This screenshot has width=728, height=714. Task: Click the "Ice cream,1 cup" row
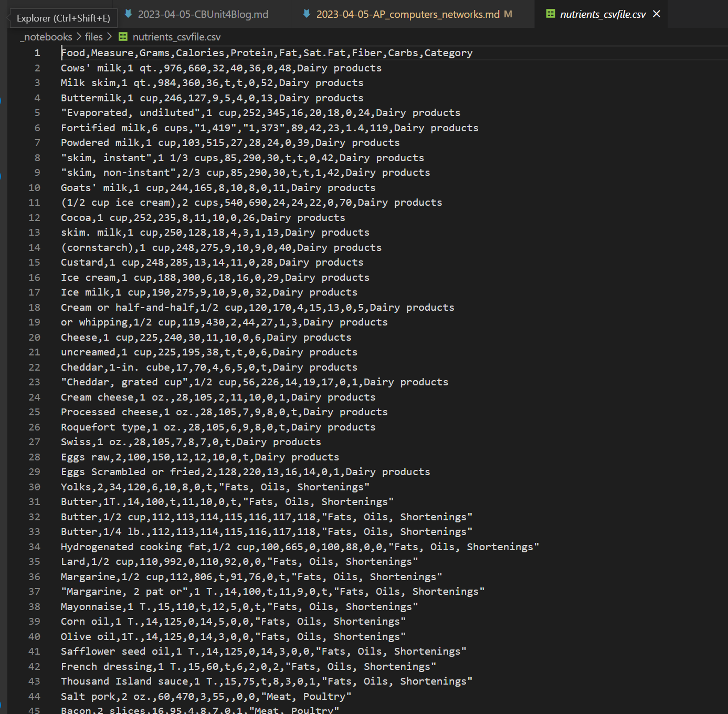point(215,278)
